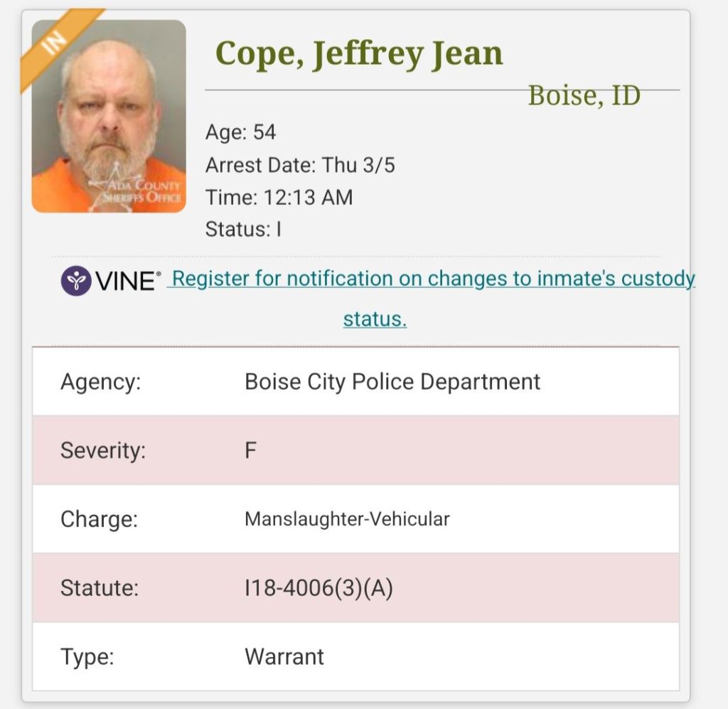Click the Charge label
Image resolution: width=728 pixels, height=709 pixels.
[x=99, y=519]
